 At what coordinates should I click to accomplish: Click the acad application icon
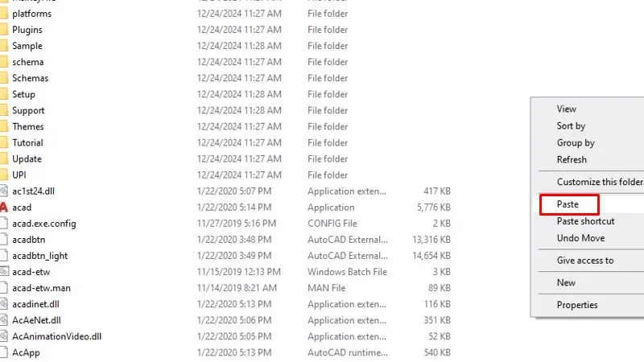(x=3, y=208)
